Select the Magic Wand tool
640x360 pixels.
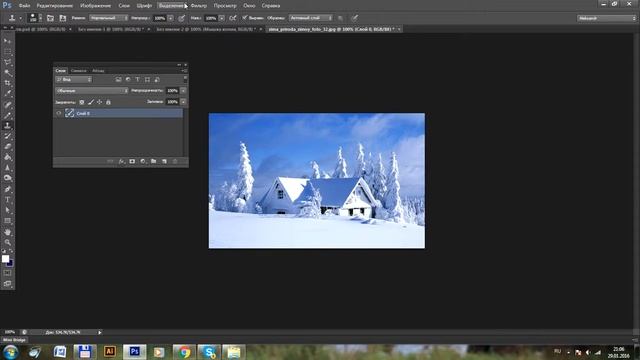(7, 73)
